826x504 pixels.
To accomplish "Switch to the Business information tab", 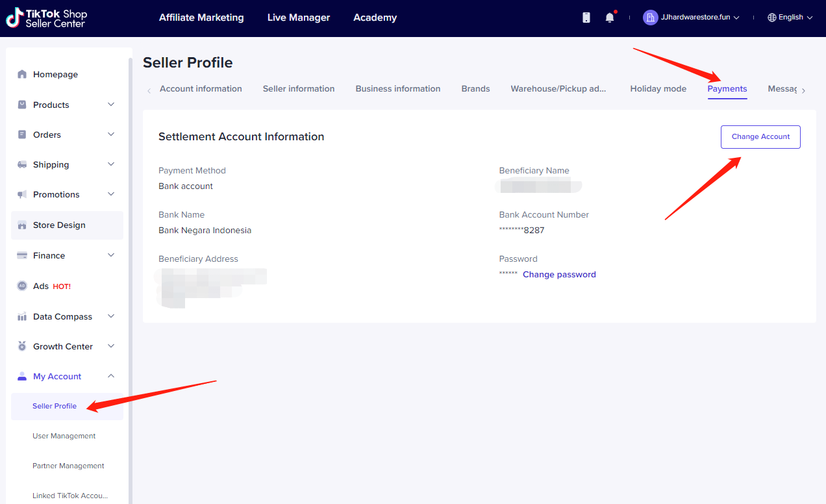I will (397, 89).
